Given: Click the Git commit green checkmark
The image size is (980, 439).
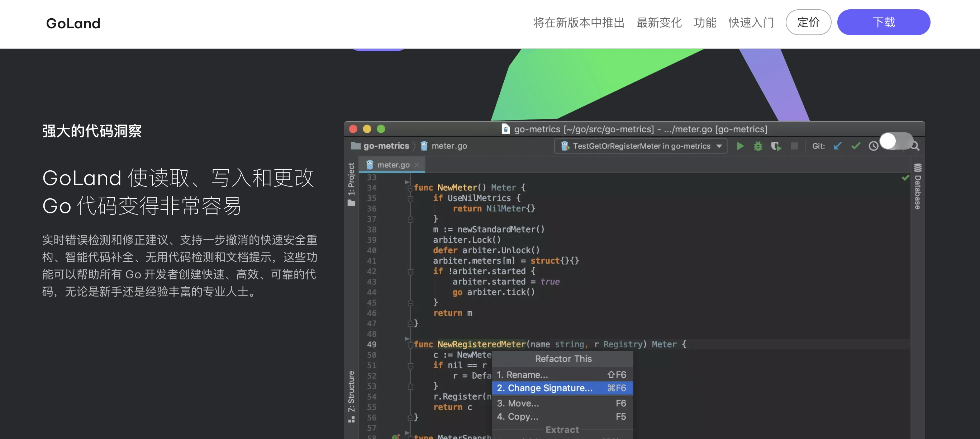Looking at the screenshot, I should click(x=856, y=146).
